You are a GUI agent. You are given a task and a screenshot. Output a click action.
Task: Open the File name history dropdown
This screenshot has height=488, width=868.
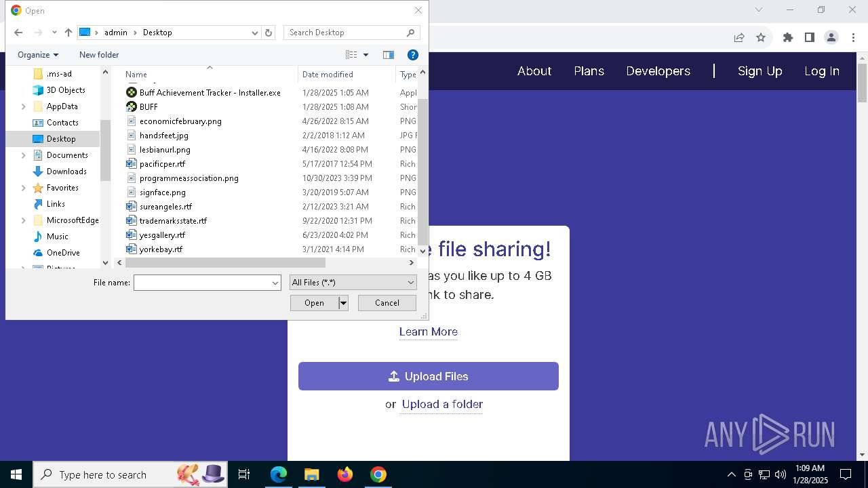[x=275, y=283]
